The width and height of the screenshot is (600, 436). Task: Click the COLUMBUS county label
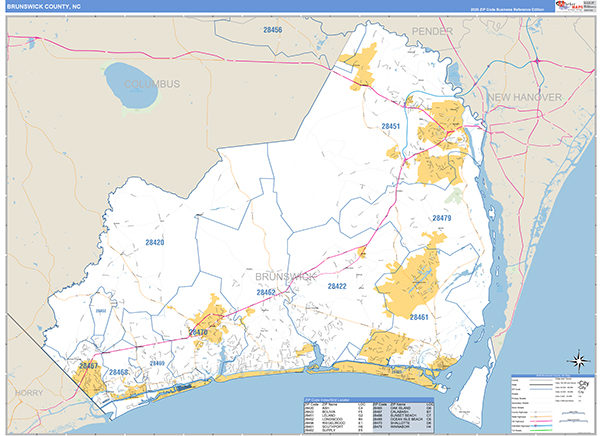(145, 84)
